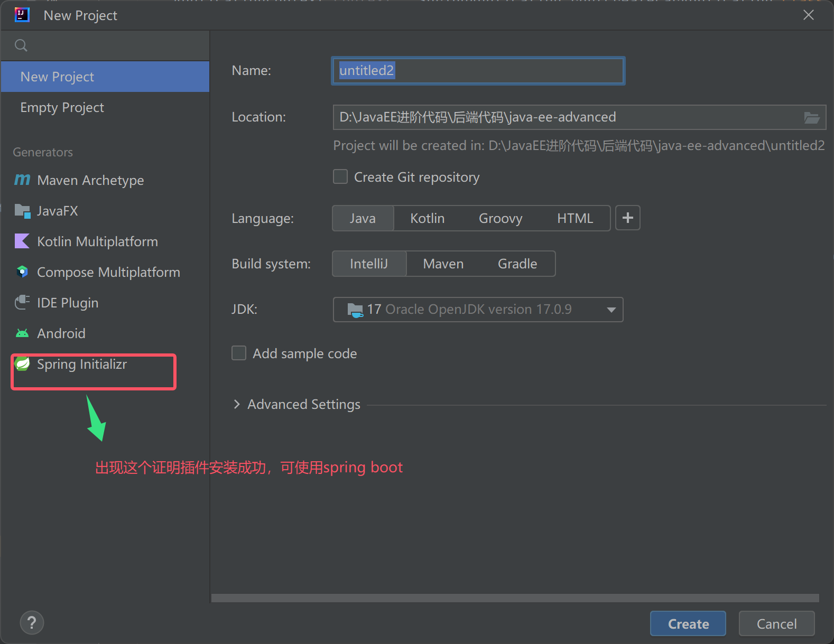Open Compose Multiplatform generator
This screenshot has height=644, width=834.
105,272
